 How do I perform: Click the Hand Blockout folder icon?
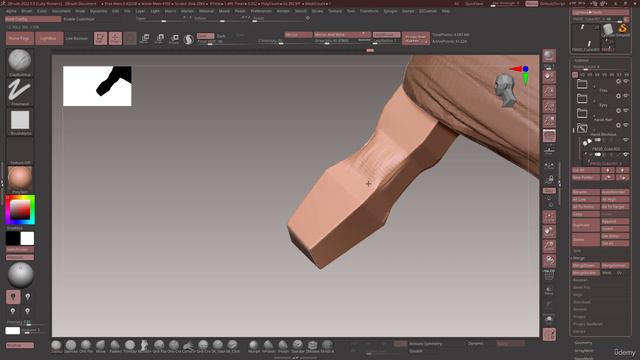(582, 128)
